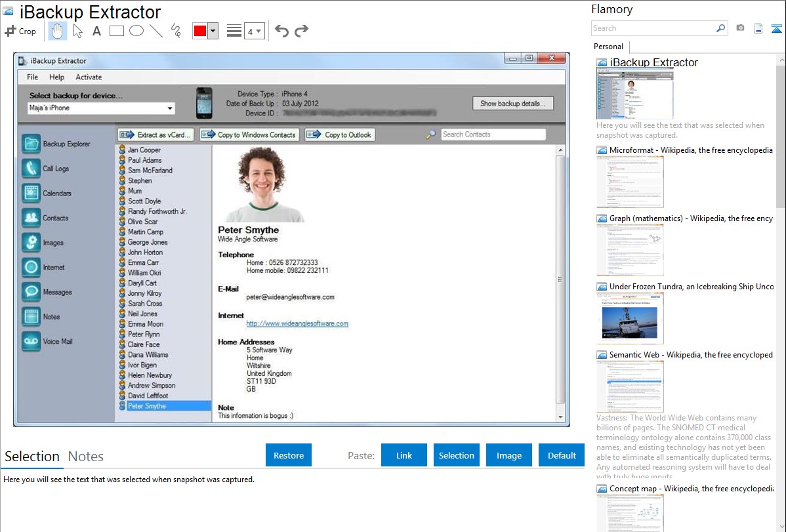Click Extract as vCard button
The height and width of the screenshot is (532, 786).
tap(155, 135)
